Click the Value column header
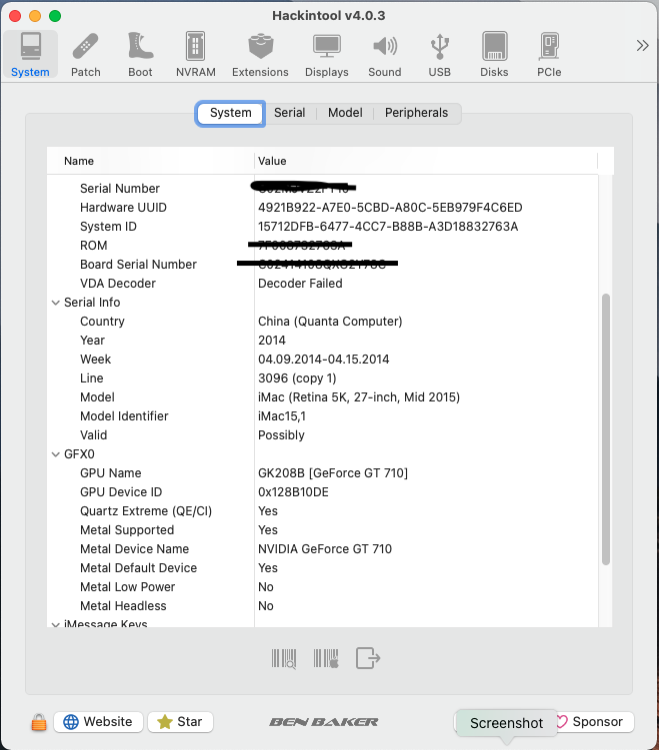Screen dimensions: 659x750 (426, 161)
